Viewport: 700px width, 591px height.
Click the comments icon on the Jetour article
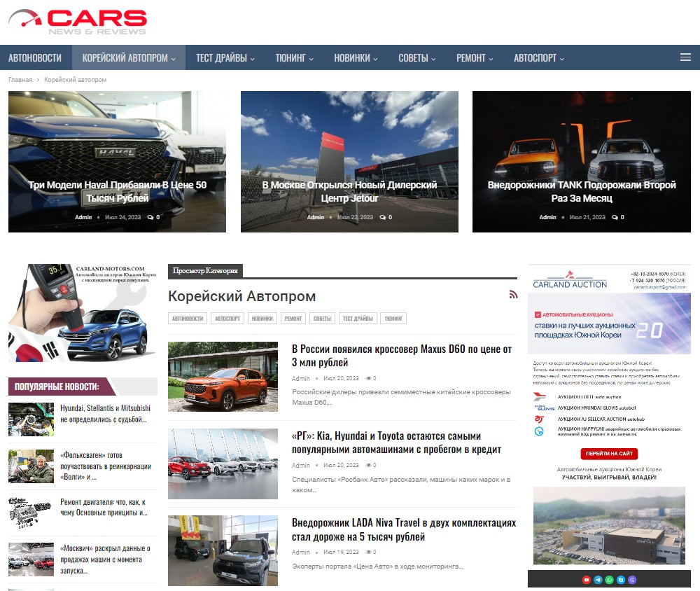click(x=383, y=217)
